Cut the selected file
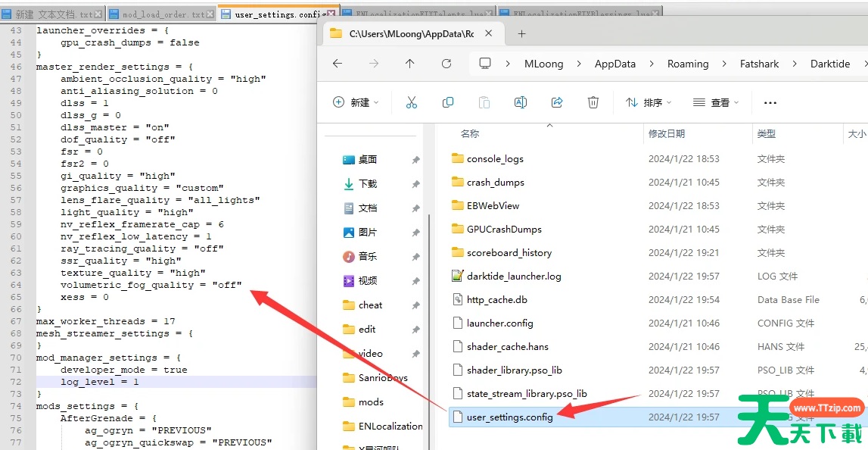The width and height of the screenshot is (868, 450). pyautogui.click(x=412, y=102)
